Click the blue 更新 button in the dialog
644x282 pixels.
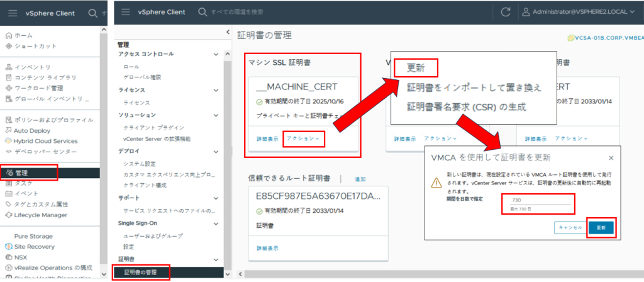[x=601, y=227]
